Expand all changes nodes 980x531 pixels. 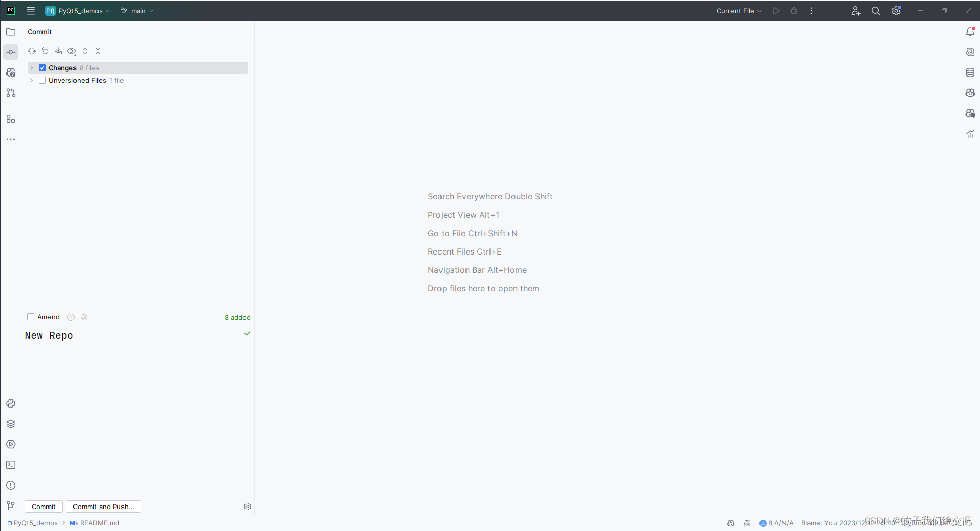pos(85,51)
